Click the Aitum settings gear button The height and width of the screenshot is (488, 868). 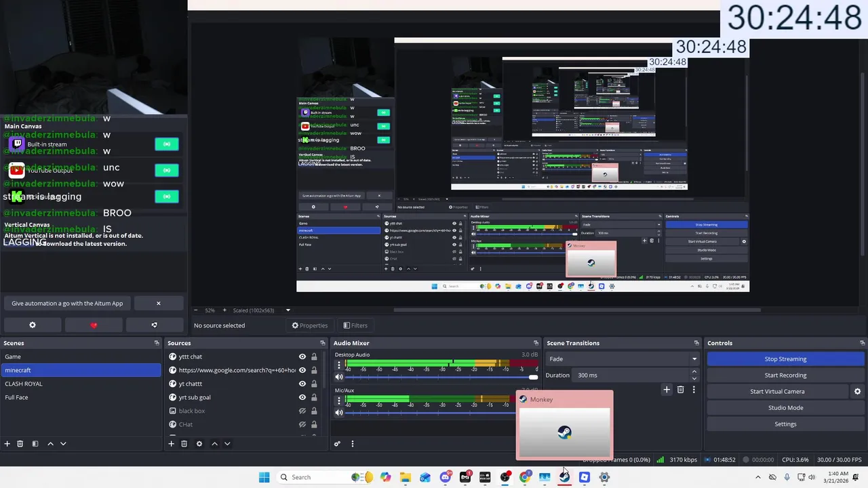click(32, 325)
